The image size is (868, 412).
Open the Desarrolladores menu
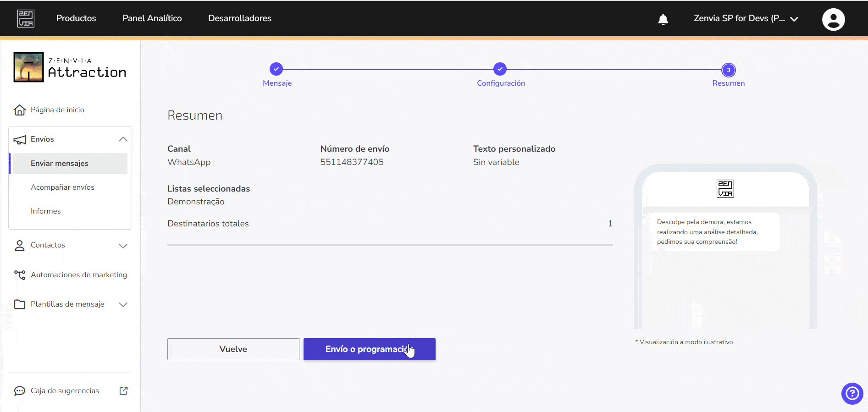click(x=240, y=18)
